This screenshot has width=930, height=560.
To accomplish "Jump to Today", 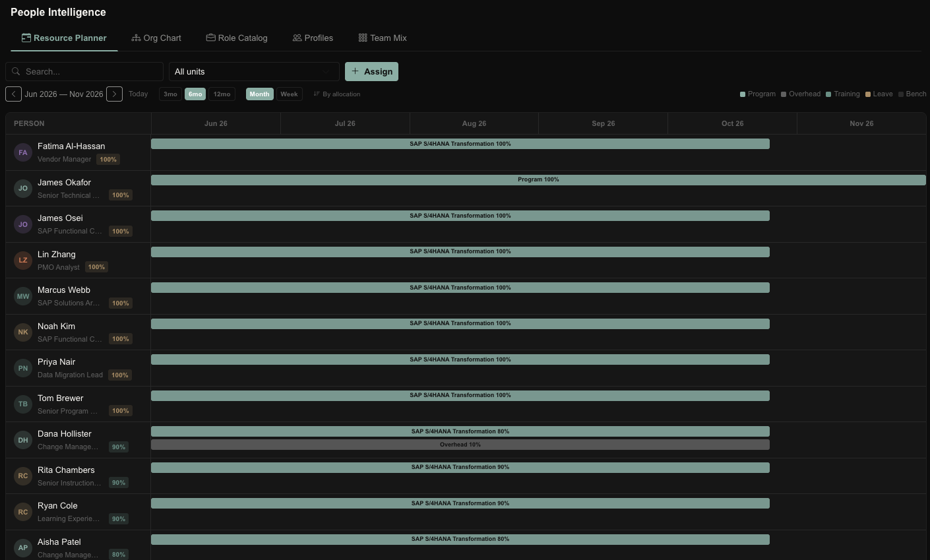I will [x=138, y=94].
